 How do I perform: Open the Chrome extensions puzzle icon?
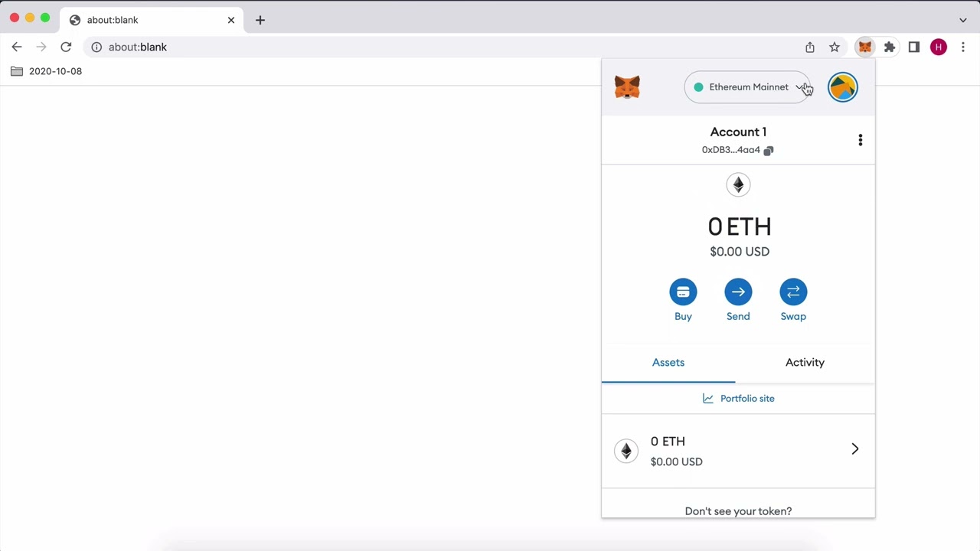pyautogui.click(x=890, y=47)
